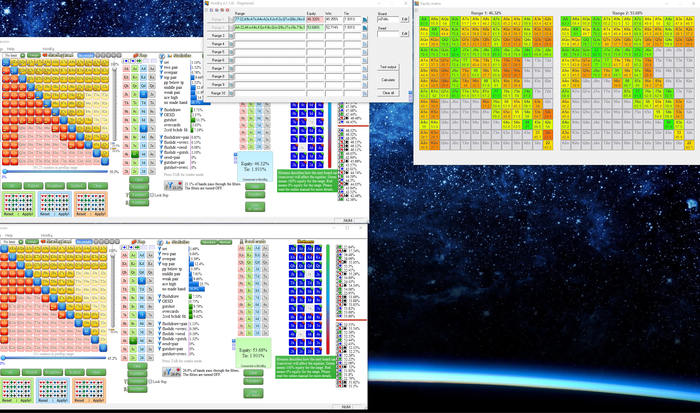Toggle the 'top pair' filter funnel in lower window

(x=160, y=264)
